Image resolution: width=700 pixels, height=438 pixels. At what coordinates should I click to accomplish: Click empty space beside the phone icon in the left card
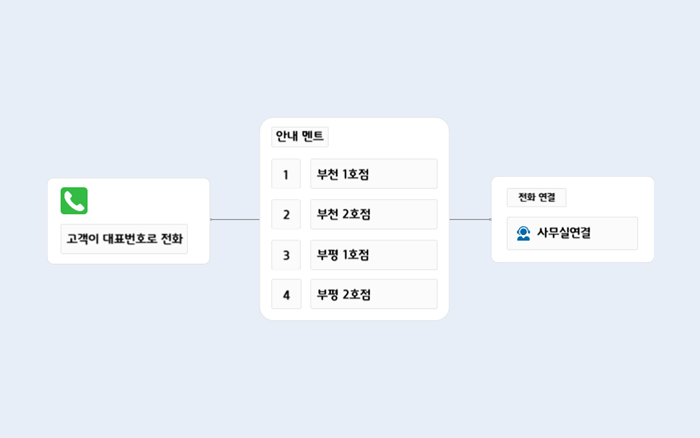coord(150,201)
